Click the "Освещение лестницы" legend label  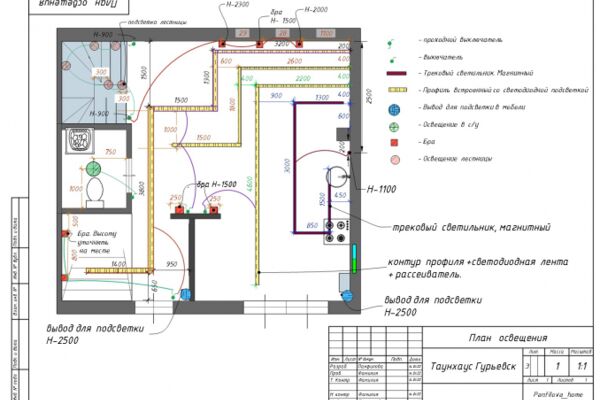(x=455, y=158)
